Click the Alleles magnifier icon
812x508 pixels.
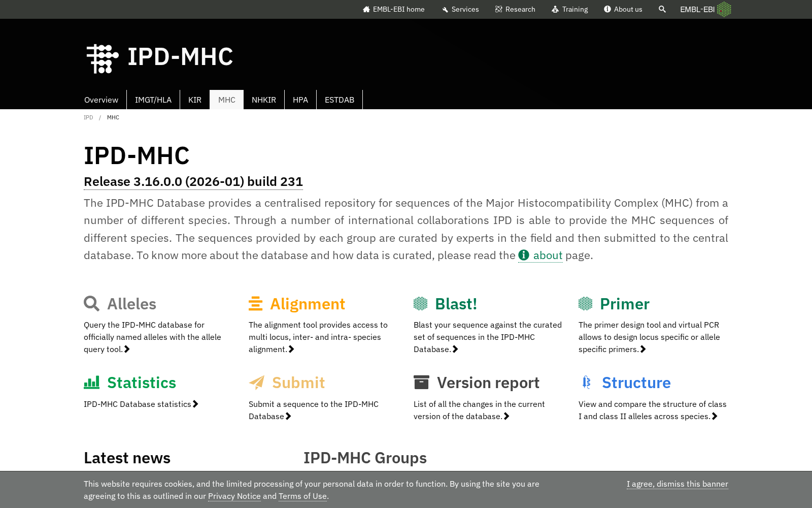point(91,303)
